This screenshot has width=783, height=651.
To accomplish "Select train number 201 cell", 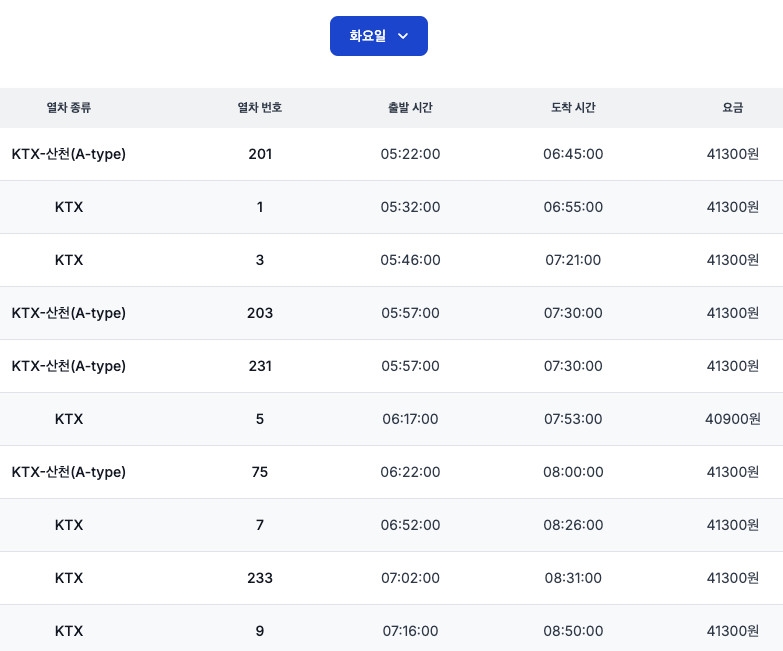I will pos(260,154).
